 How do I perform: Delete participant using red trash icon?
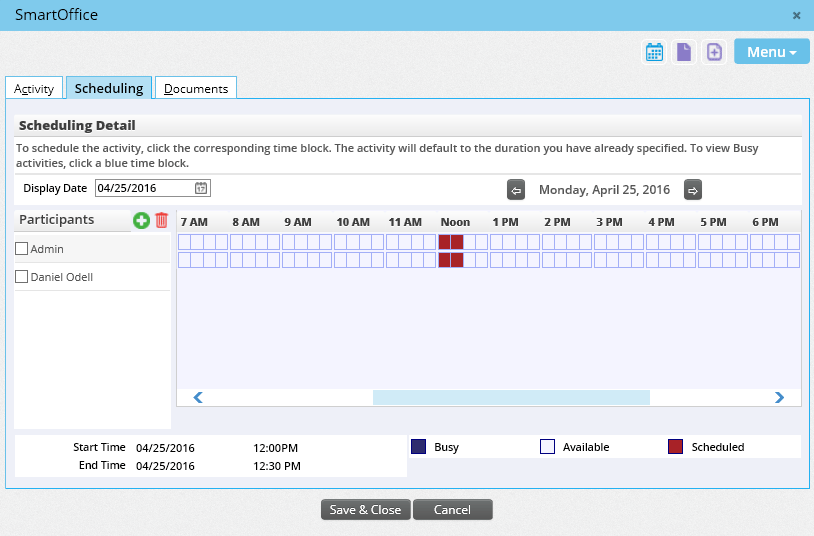(x=161, y=220)
